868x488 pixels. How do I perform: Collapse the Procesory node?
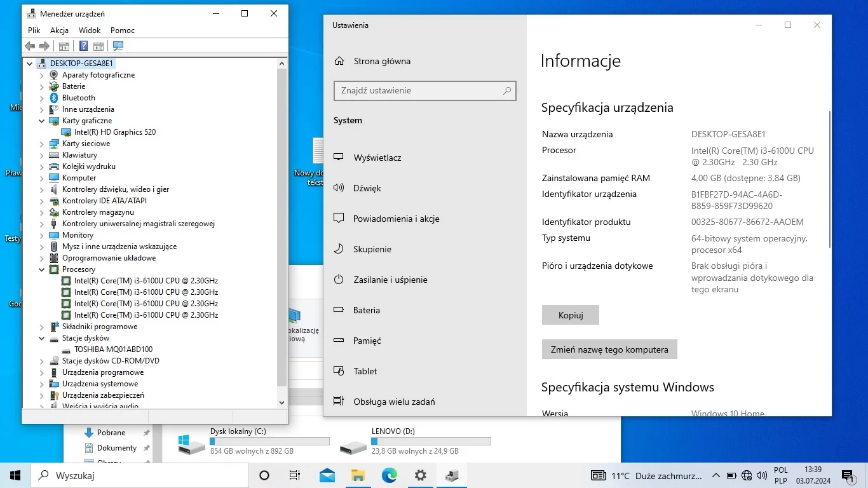coord(42,269)
